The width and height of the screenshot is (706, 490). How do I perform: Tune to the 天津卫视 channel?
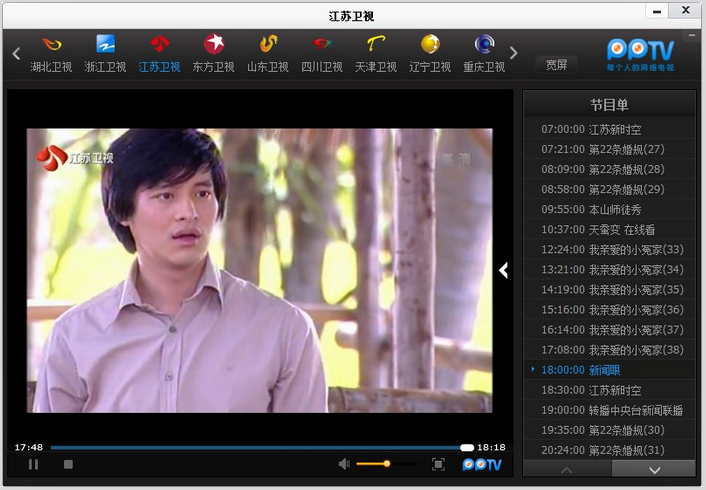[375, 45]
